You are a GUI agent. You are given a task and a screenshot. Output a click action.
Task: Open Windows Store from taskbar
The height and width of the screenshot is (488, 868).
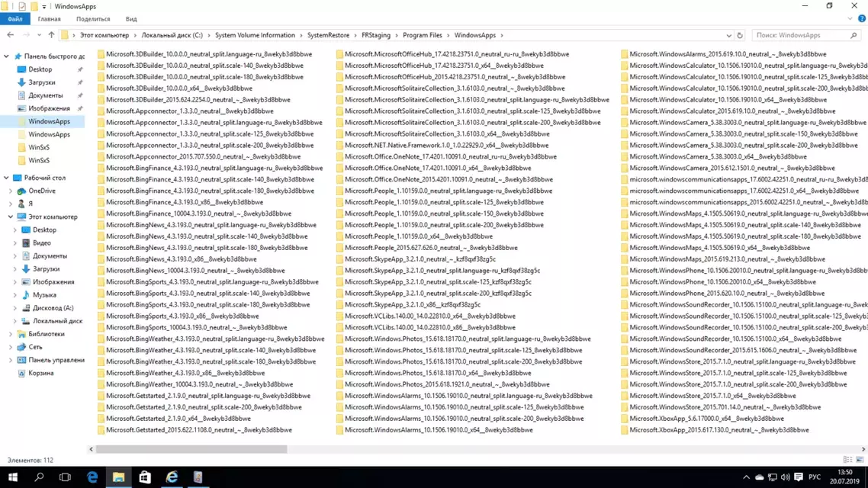point(145,477)
